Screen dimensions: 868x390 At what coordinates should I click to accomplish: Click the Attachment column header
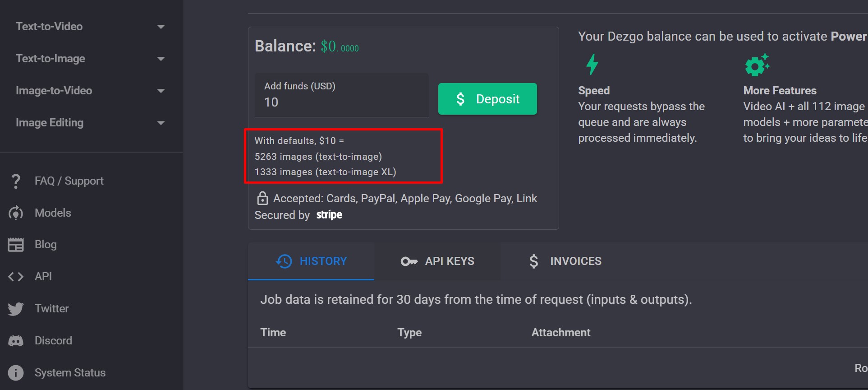click(x=561, y=333)
